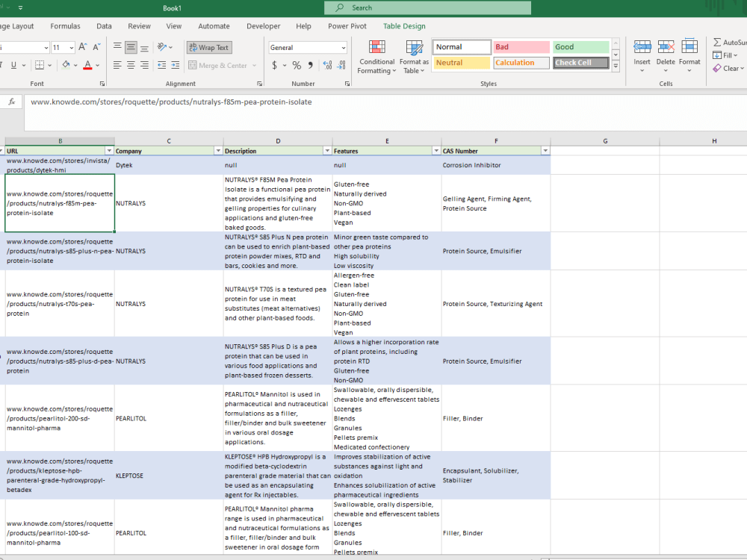Decrease decimal places
This screenshot has height=560, width=747.
(x=341, y=65)
